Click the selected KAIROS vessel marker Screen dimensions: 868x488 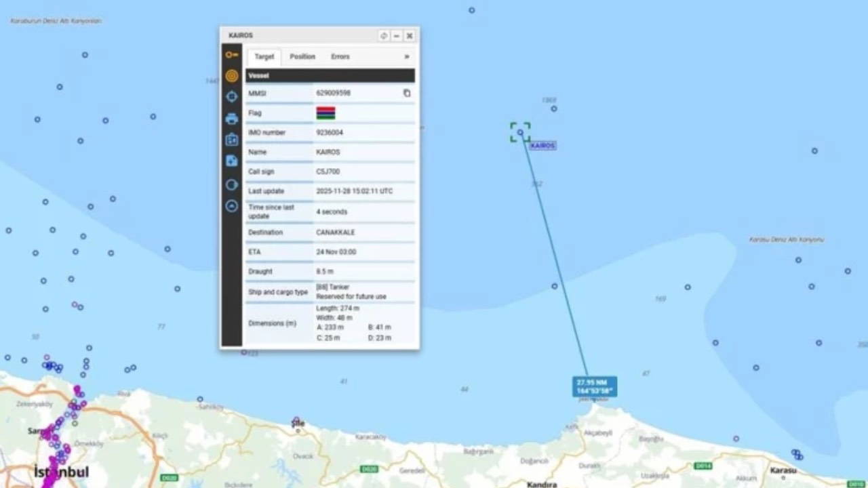click(520, 132)
